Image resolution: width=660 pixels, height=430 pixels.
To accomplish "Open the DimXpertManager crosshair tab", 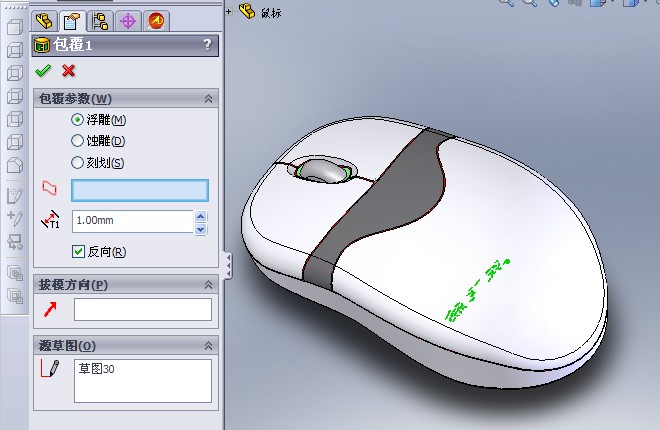I will click(128, 21).
